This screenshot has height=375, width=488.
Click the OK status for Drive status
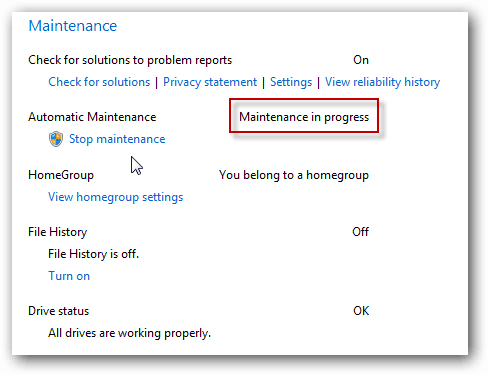(x=361, y=311)
